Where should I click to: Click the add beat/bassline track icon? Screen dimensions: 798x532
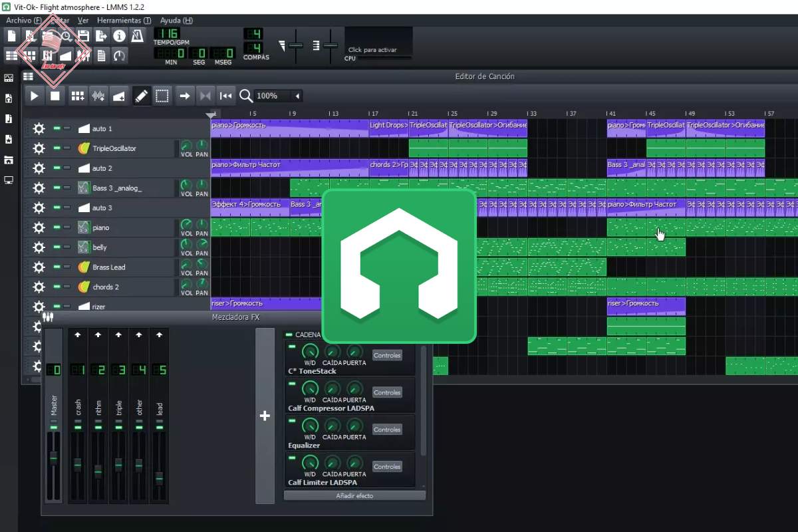coord(78,96)
